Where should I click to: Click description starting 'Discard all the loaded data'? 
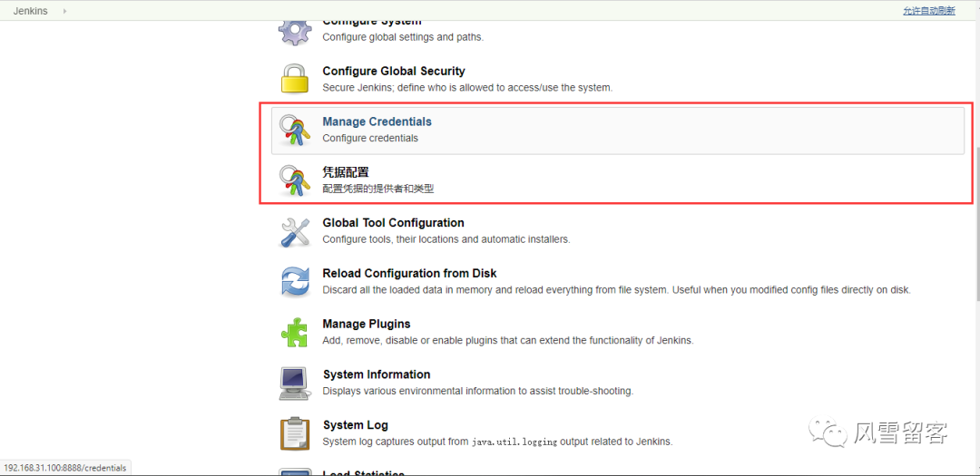pyautogui.click(x=616, y=290)
